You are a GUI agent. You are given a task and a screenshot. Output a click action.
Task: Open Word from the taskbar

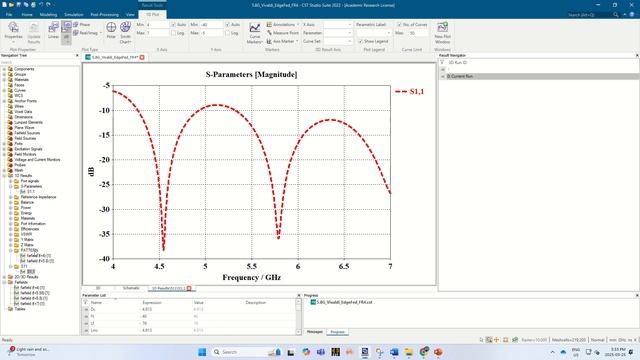(394, 352)
